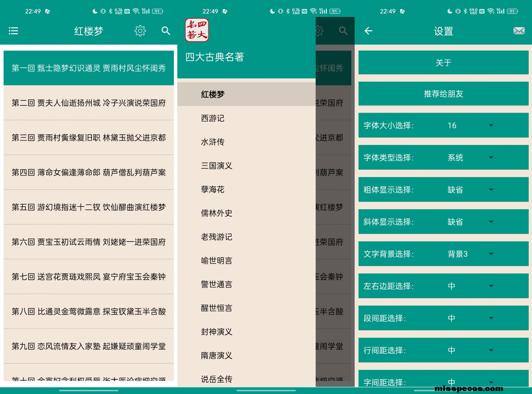Open chapter 第五回 游幻境指迷十二钗
The width and height of the screenshot is (532, 394).
[89, 207]
